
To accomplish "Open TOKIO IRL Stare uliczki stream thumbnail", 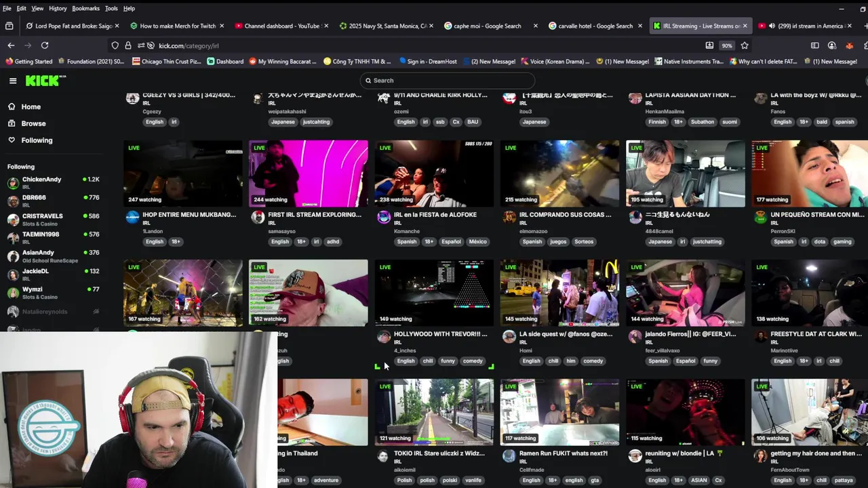I will point(434,412).
